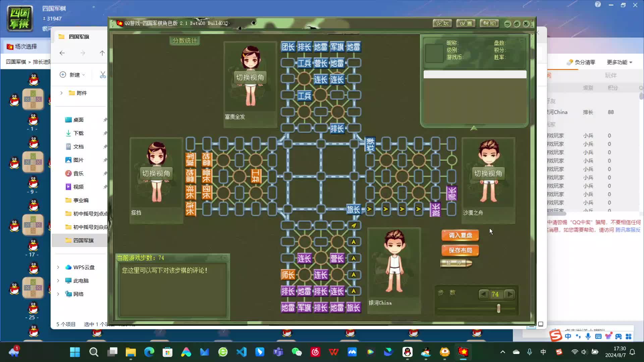Click the previous step arrow button

coord(483,294)
